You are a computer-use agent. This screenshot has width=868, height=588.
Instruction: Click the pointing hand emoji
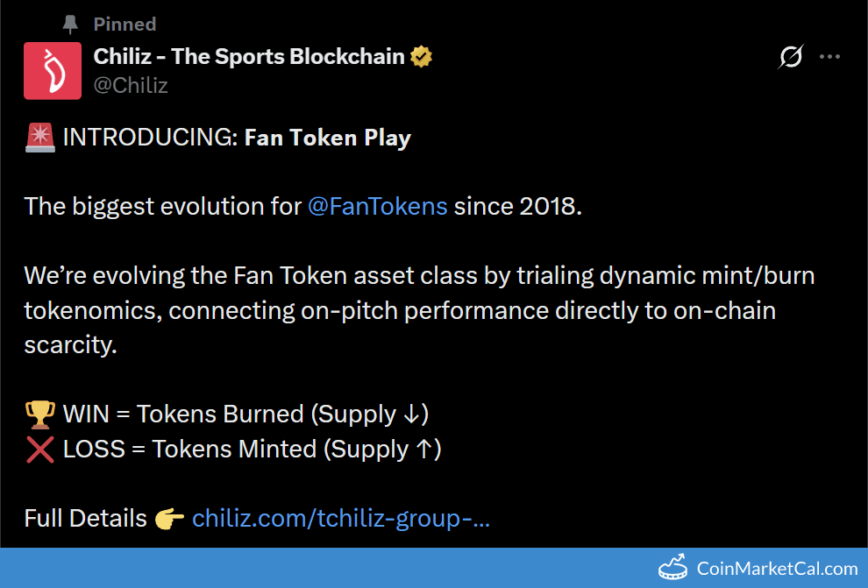point(169,519)
